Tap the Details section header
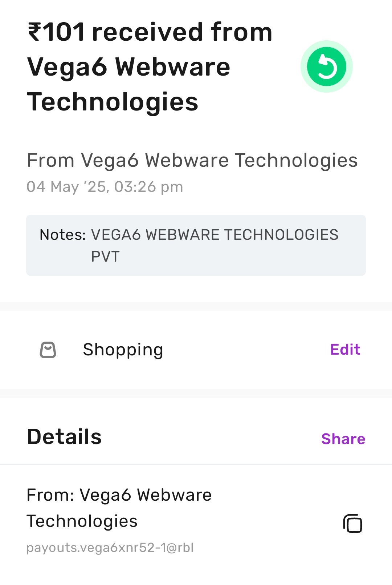This screenshot has height=585, width=392. coord(64,437)
